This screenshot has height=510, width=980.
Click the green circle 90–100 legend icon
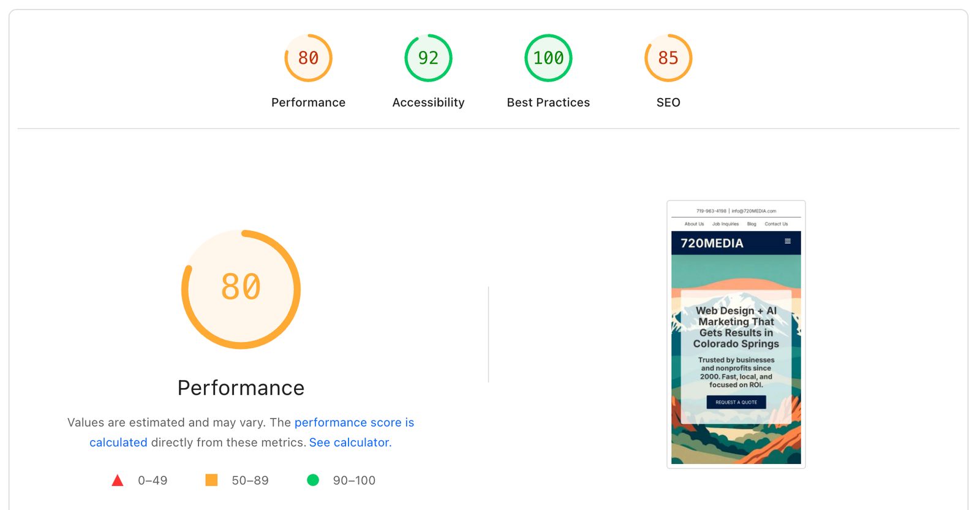(313, 480)
